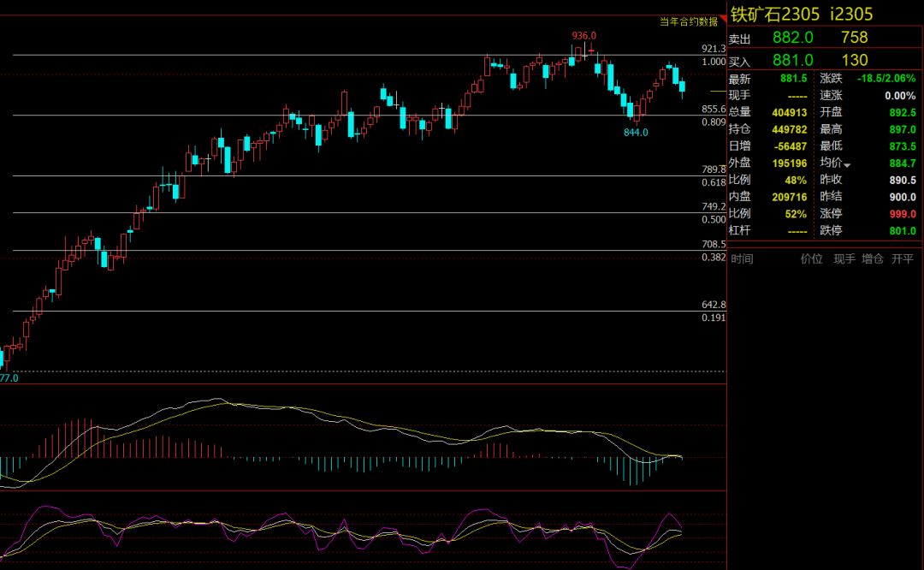Click the 936.0 high price marker
The image size is (924, 570).
pos(583,36)
